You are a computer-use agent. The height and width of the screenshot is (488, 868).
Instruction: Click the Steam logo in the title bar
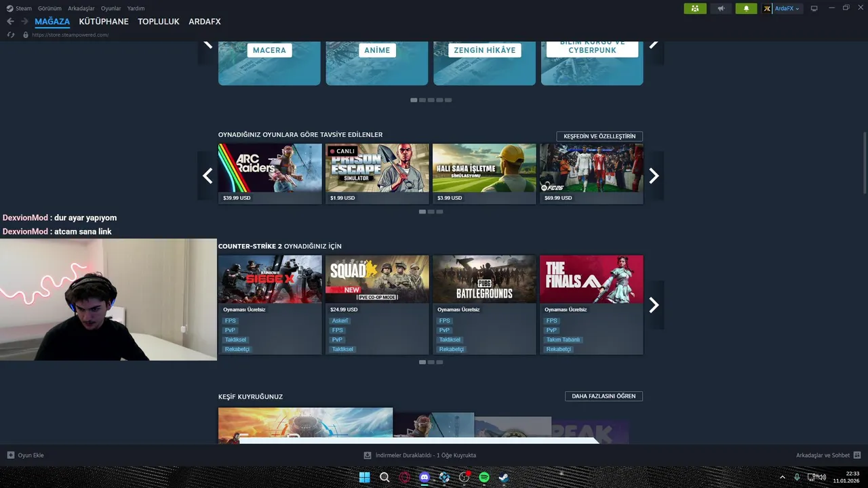9,8
